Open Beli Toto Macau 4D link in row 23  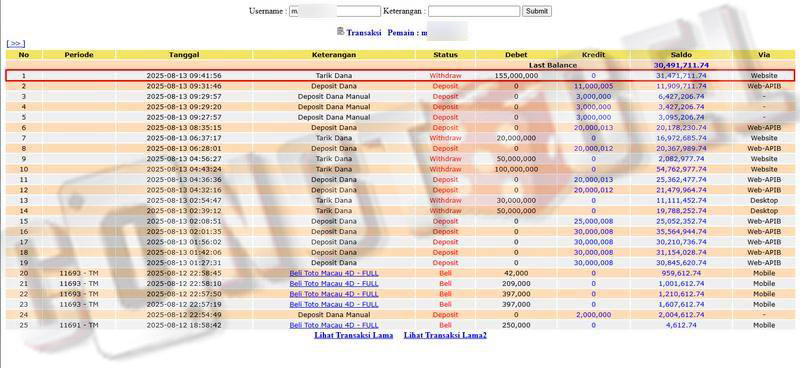pos(334,304)
